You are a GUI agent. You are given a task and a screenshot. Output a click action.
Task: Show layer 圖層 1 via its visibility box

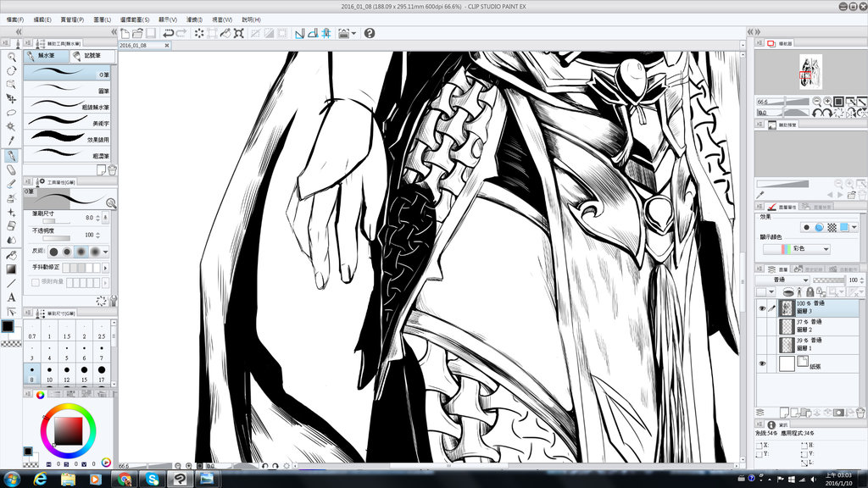[x=762, y=345]
